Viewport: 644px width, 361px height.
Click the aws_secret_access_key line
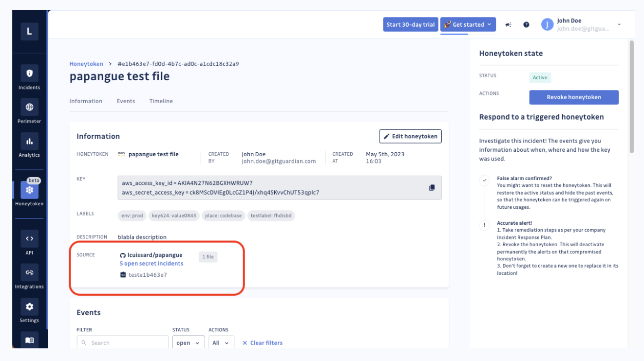[221, 192]
